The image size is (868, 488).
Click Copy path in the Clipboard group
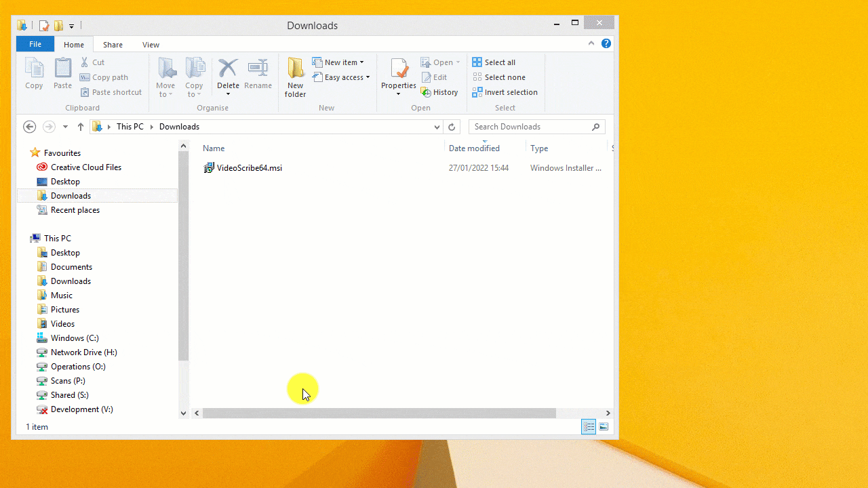(104, 77)
